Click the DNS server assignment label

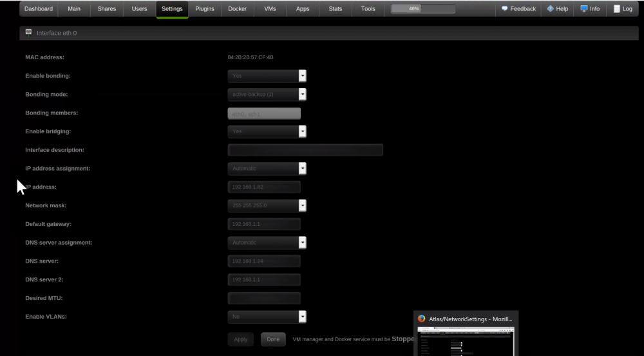[59, 242]
